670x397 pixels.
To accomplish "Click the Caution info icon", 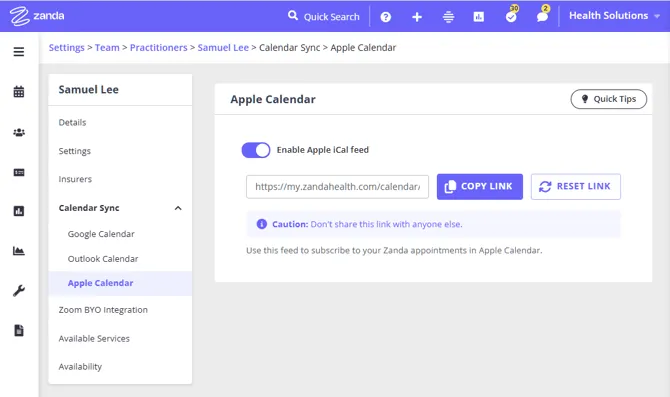I will (x=262, y=224).
